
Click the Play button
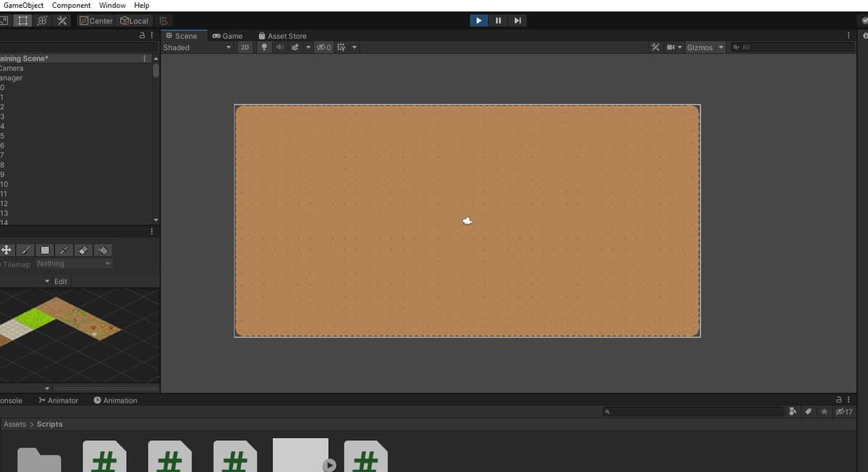click(478, 20)
